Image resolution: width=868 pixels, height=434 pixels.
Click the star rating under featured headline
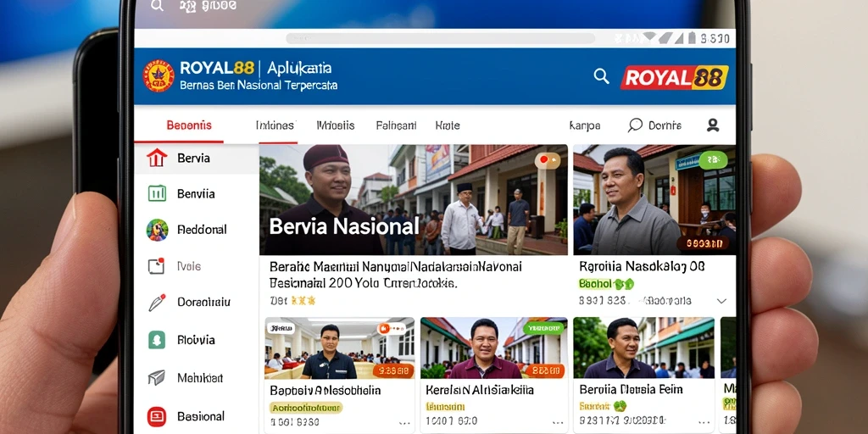pos(303,301)
